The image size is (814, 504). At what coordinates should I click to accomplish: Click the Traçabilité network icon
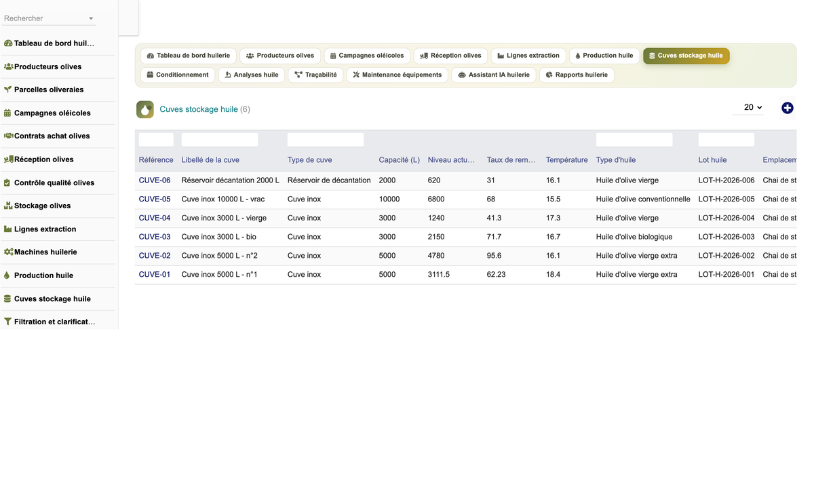(299, 75)
